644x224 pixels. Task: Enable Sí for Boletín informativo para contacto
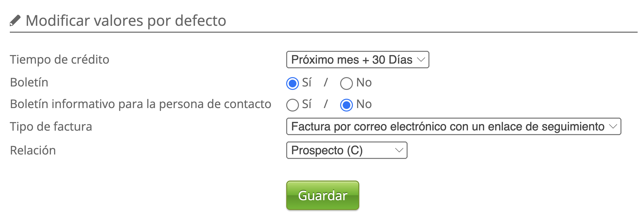(292, 105)
